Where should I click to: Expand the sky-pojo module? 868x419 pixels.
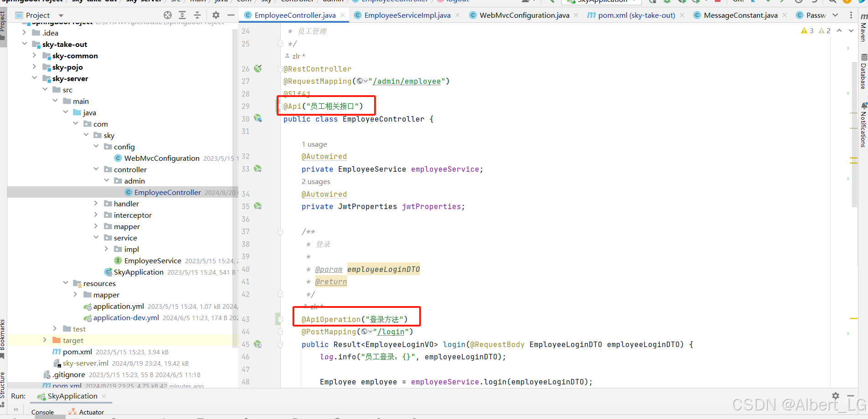34,66
